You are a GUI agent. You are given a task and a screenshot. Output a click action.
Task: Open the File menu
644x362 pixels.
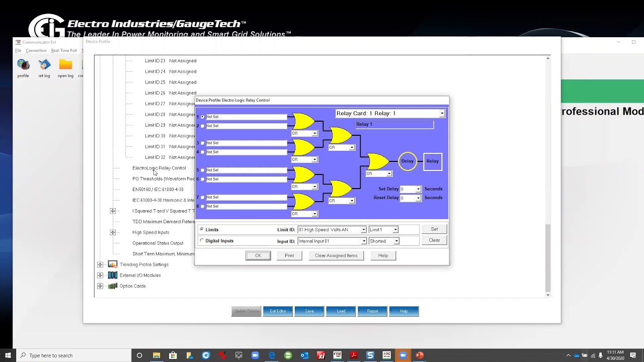point(18,51)
